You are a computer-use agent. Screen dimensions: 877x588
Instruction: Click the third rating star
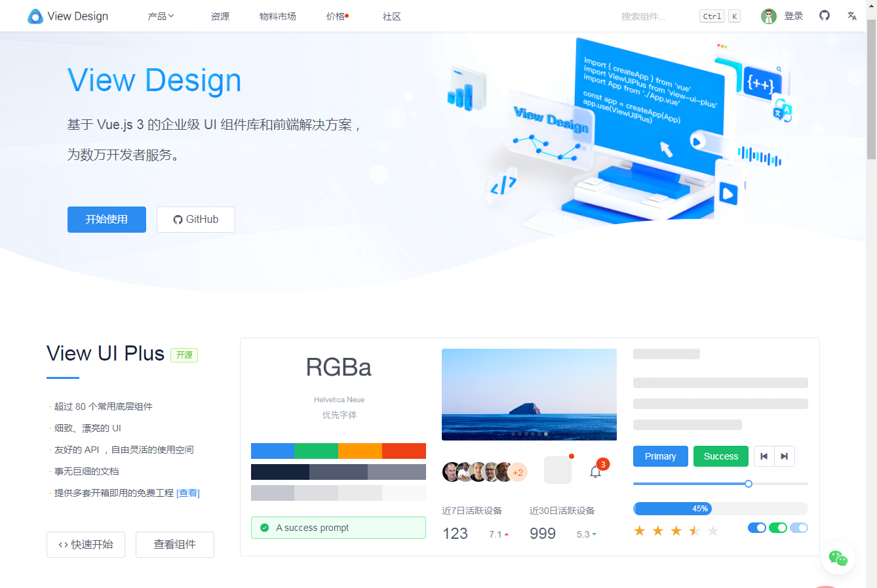pos(676,530)
